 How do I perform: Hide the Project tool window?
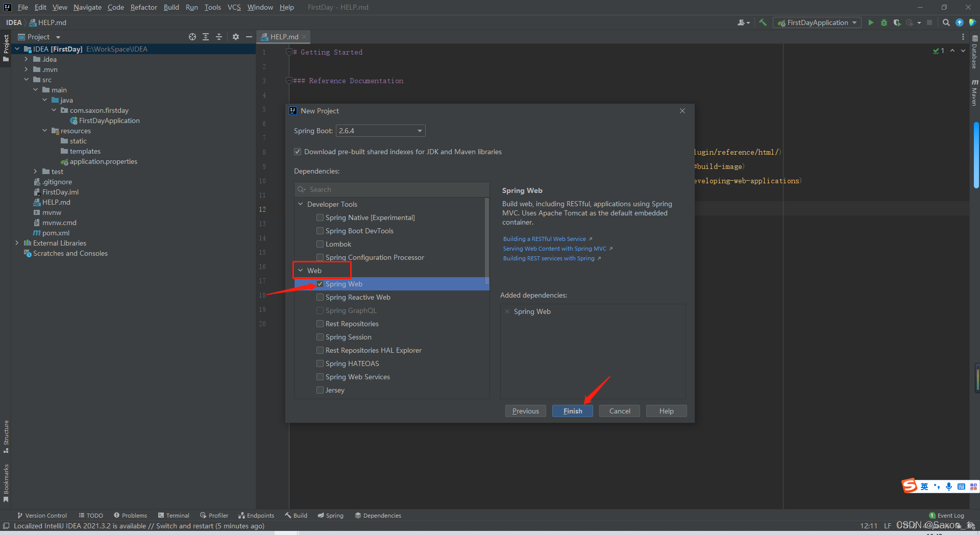tap(249, 37)
